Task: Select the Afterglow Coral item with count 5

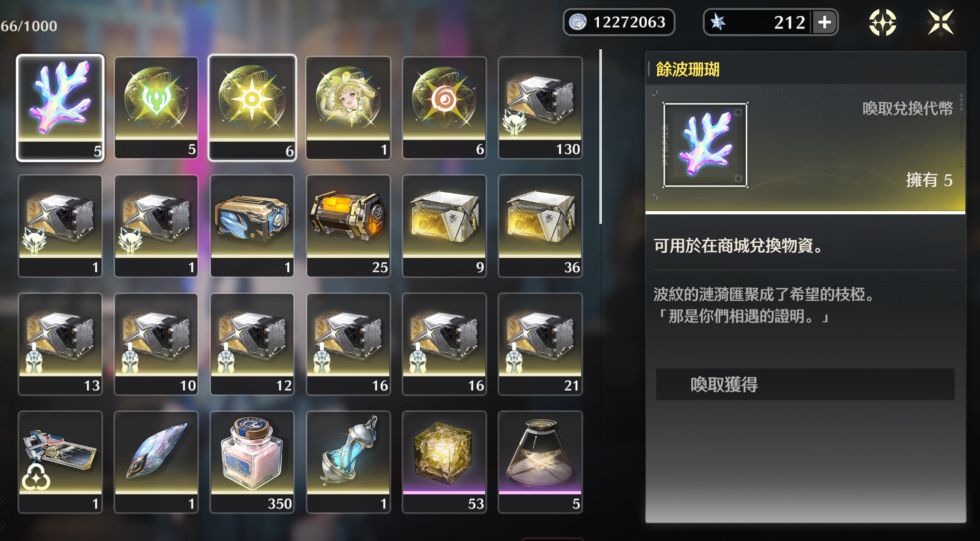Action: [60, 108]
